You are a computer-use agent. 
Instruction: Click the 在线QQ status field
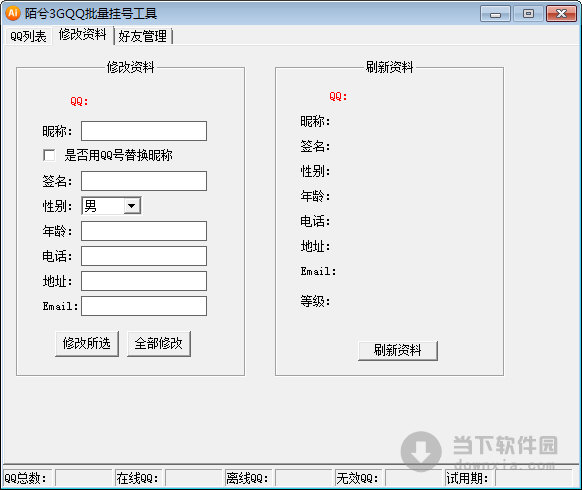click(193, 478)
